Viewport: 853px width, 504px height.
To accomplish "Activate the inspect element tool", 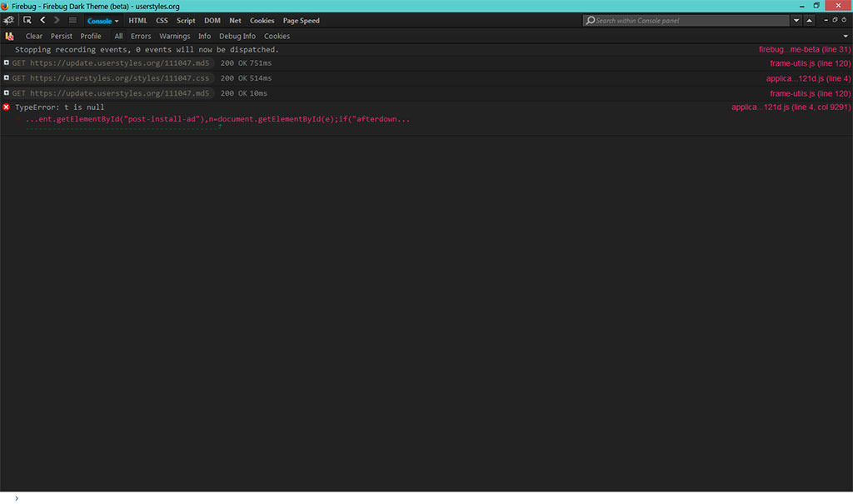I will [x=27, y=20].
